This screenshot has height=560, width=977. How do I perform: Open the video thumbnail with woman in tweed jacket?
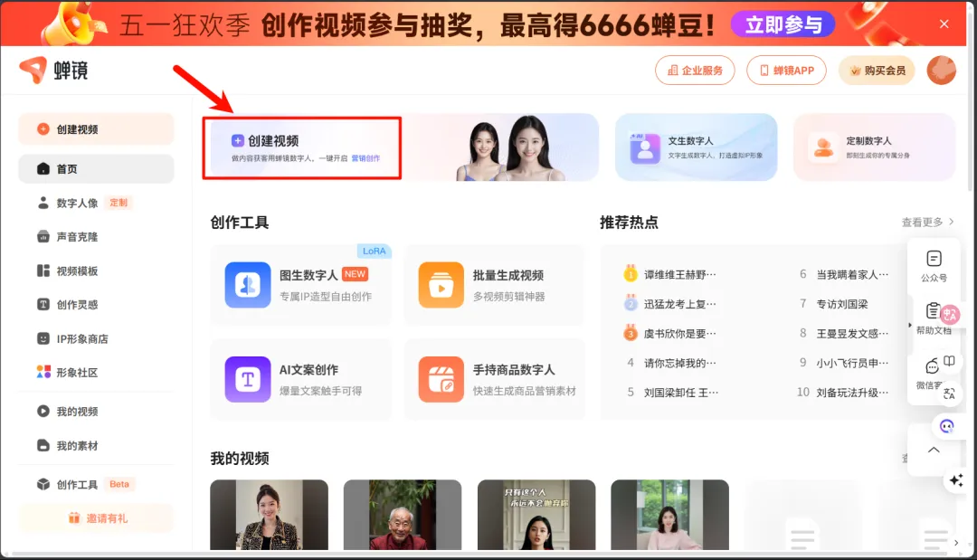pyautogui.click(x=270, y=515)
